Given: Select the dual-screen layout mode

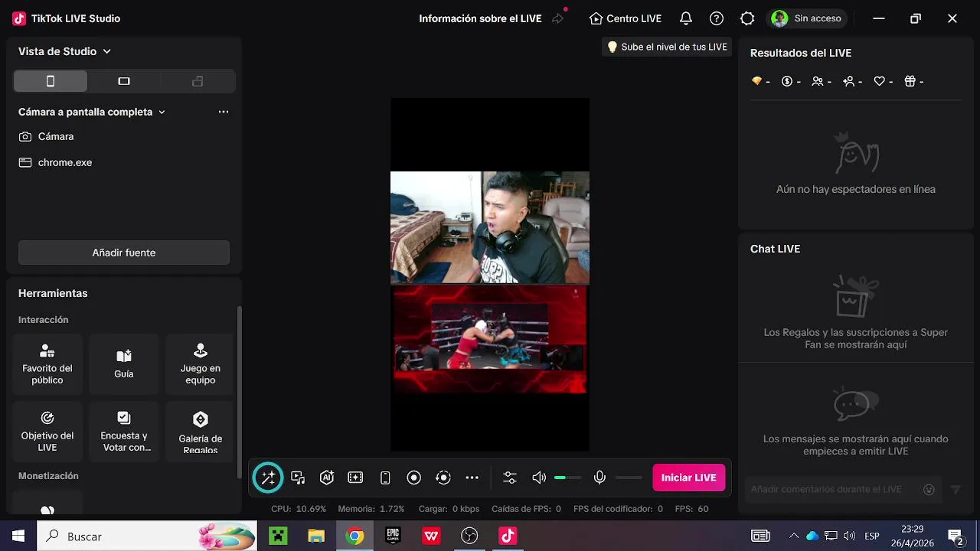Looking at the screenshot, I should [x=198, y=81].
